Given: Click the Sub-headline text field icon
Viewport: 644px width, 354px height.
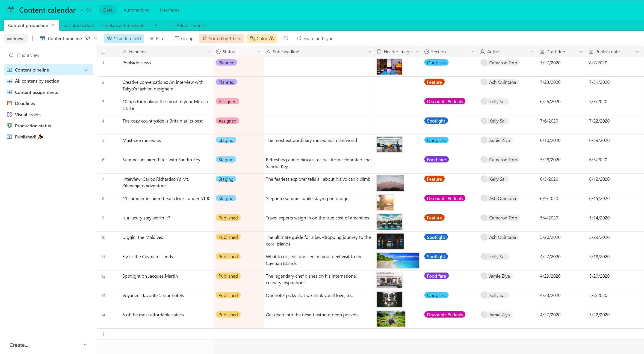Looking at the screenshot, I should (x=268, y=51).
